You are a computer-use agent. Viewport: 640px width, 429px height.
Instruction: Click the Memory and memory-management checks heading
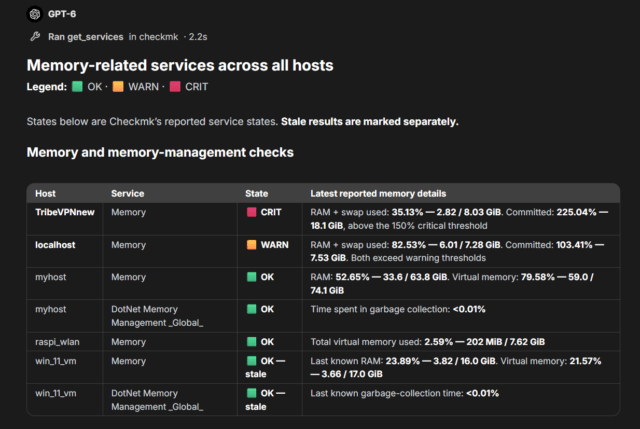[x=160, y=152]
